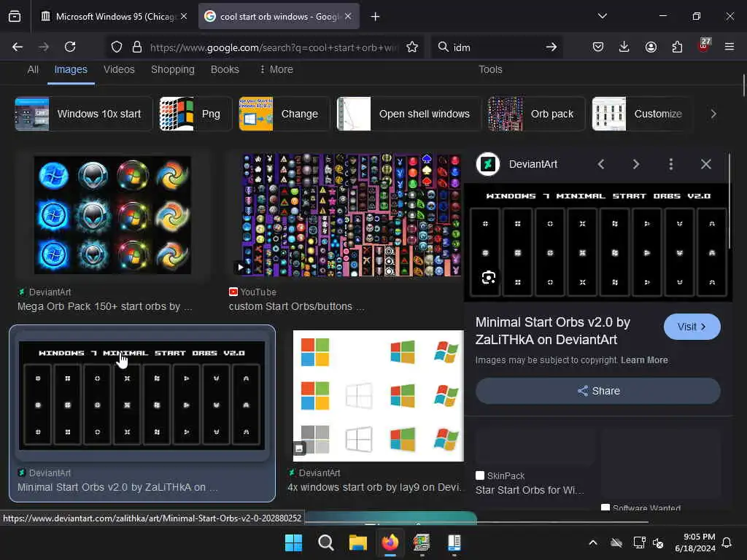The height and width of the screenshot is (560, 747).
Task: Open the YouTube custom Start Orbs thumbnail
Action: click(x=352, y=215)
